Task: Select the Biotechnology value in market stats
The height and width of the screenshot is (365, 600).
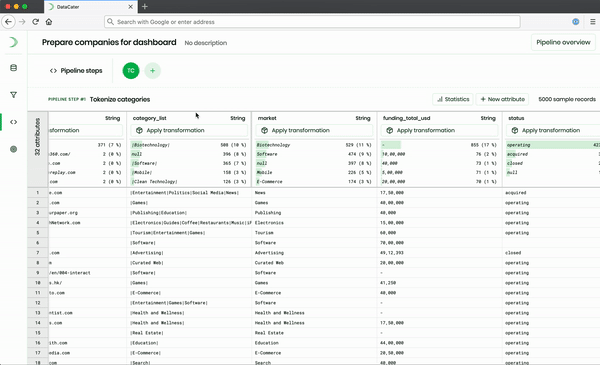Action: point(273,145)
